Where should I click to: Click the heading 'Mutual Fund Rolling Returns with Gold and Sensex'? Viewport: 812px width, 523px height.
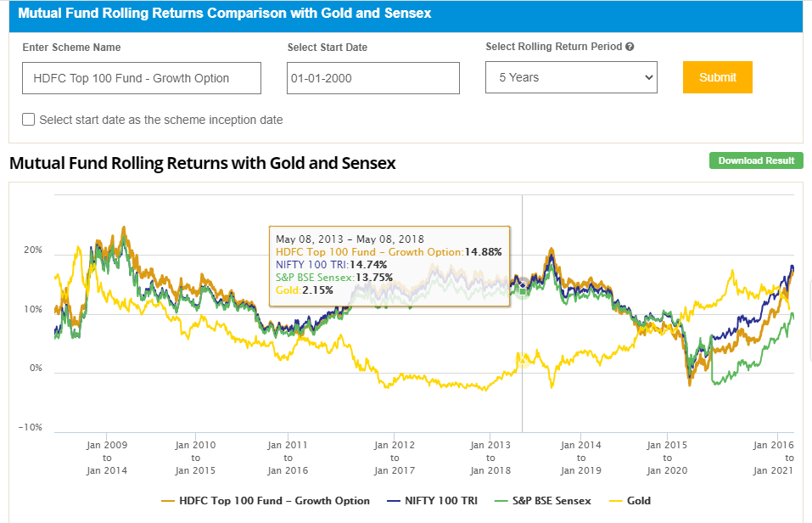203,163
